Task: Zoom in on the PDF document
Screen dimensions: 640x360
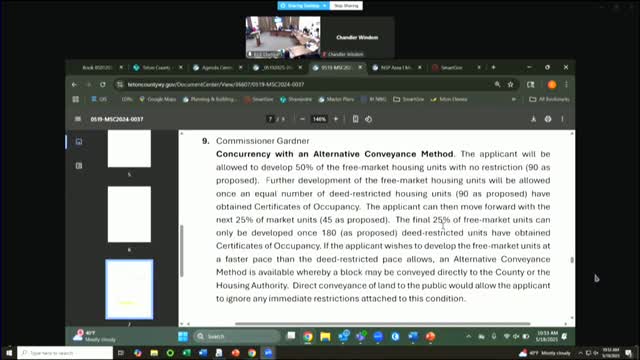Action: (336, 119)
